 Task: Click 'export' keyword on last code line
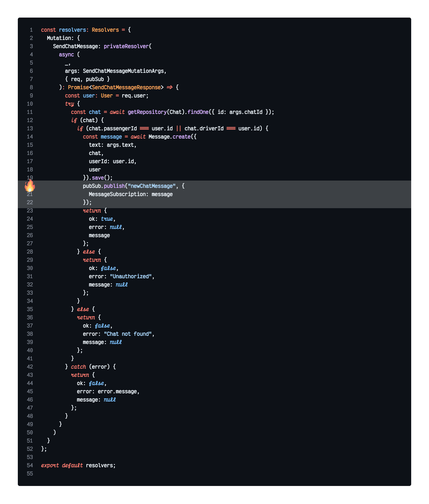[50, 466]
